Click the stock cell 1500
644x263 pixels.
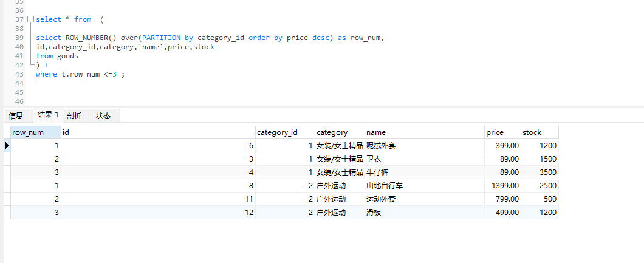(x=540, y=159)
